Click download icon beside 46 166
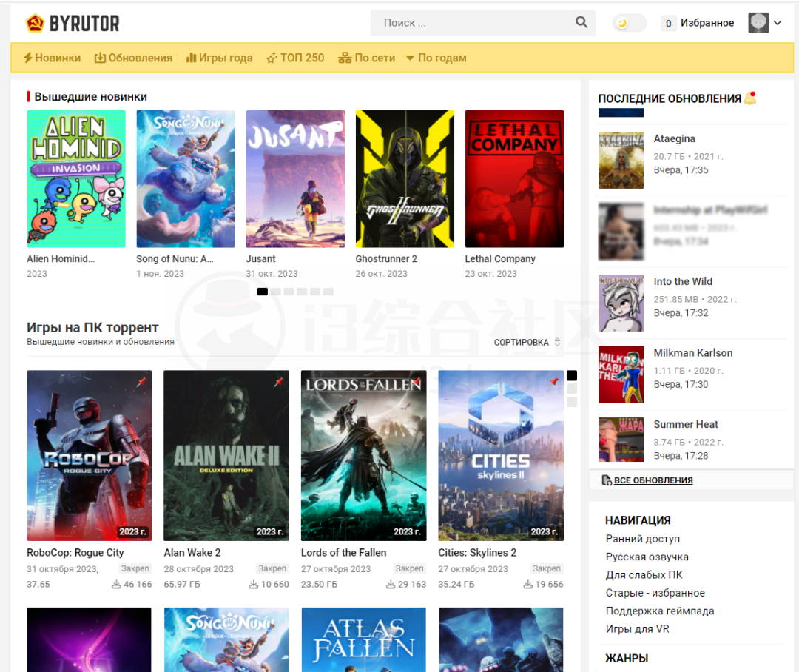The width and height of the screenshot is (799, 672). [x=117, y=585]
